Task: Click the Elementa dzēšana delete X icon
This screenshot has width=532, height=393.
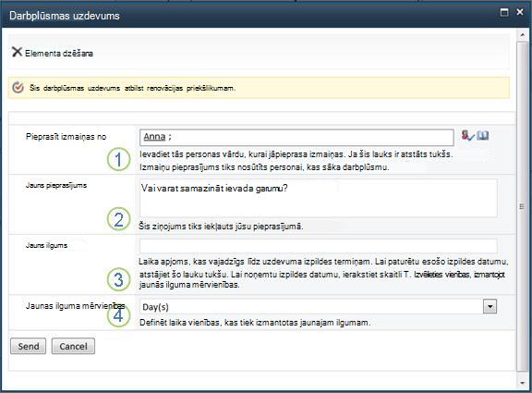Action: (17, 52)
